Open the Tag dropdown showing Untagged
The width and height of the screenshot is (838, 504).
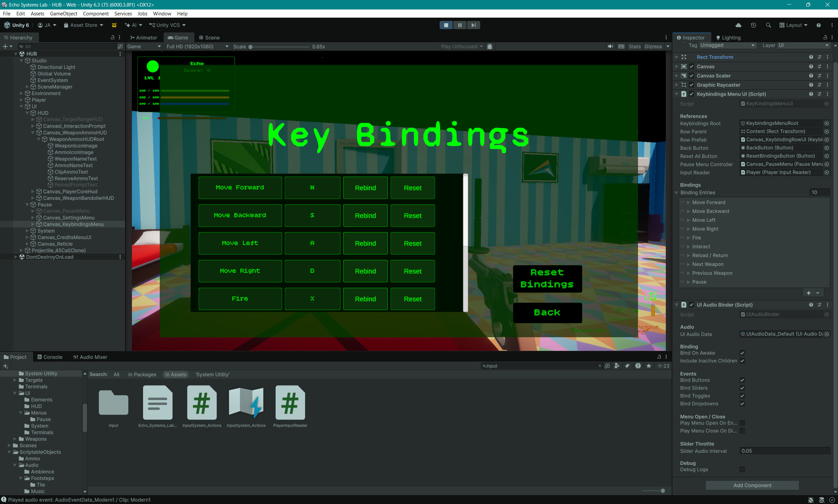tap(728, 45)
